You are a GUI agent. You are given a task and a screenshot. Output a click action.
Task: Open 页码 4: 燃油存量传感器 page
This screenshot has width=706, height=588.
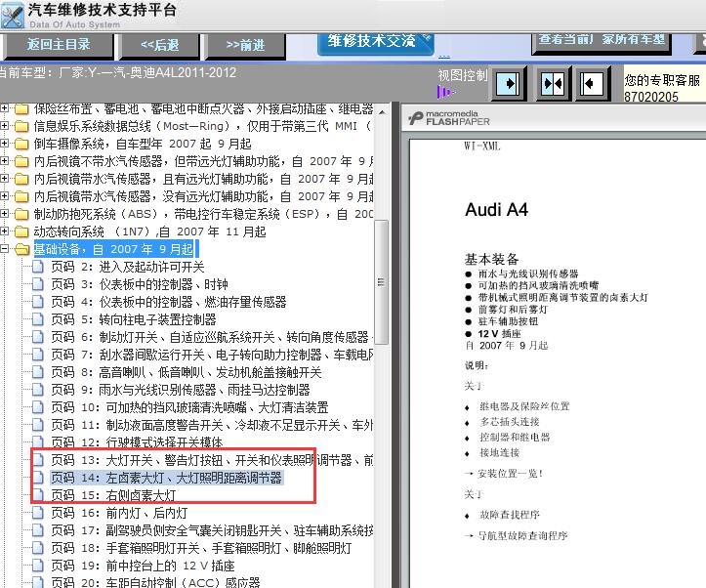coord(169,302)
